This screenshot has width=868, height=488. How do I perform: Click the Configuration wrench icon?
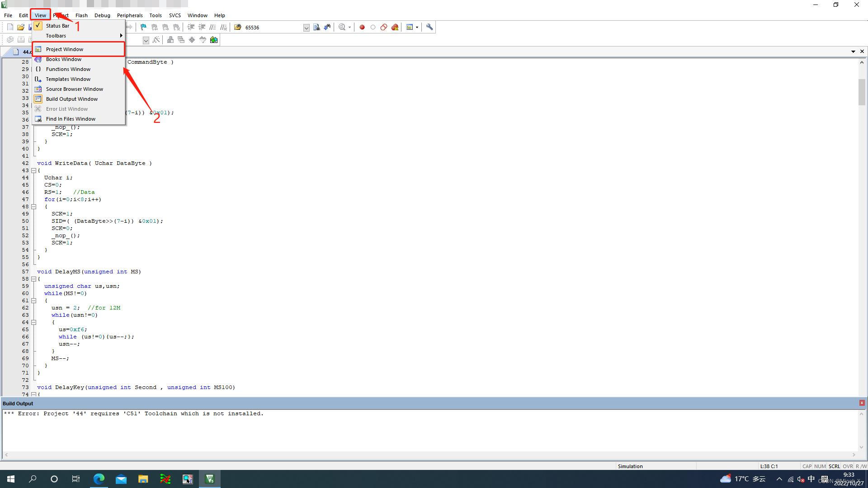click(429, 27)
